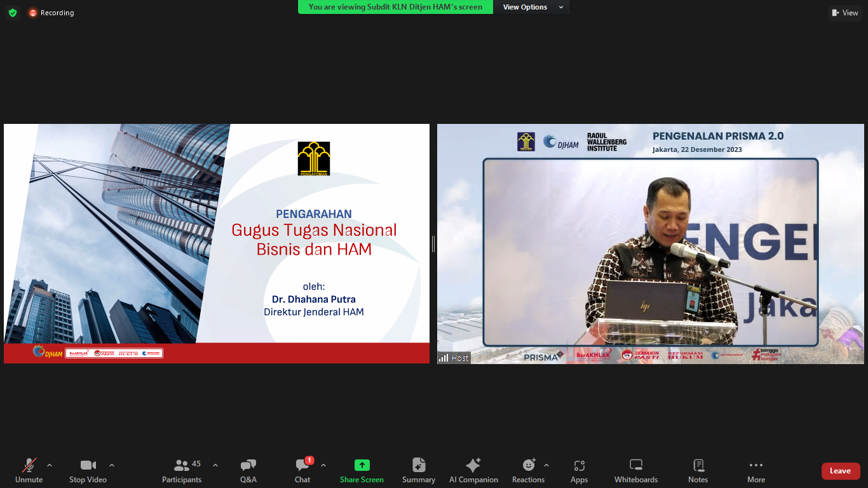Leave the meeting
The width and height of the screenshot is (868, 488).
[841, 471]
